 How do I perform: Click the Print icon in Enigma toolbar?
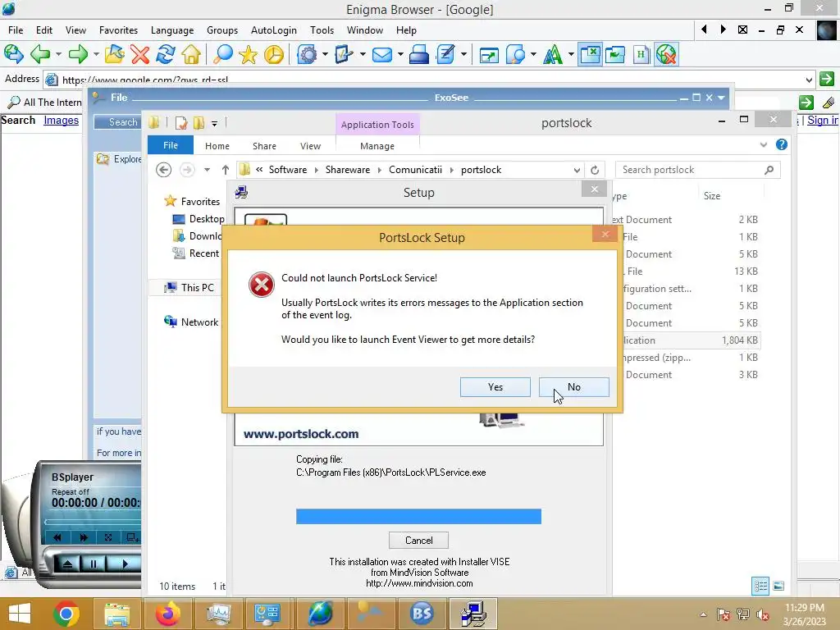tap(419, 54)
